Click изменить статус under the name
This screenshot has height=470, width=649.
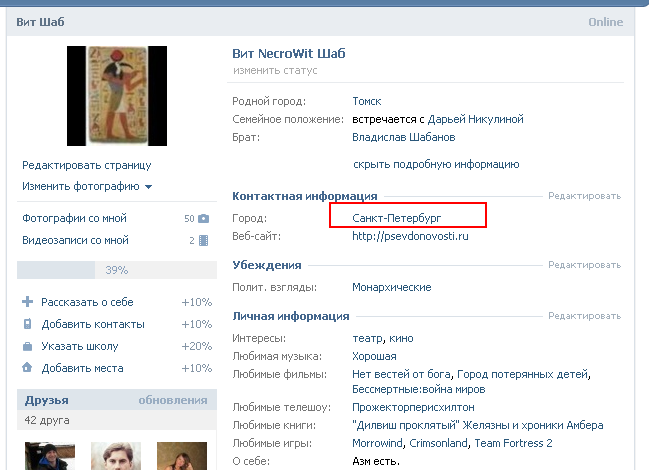tap(275, 70)
